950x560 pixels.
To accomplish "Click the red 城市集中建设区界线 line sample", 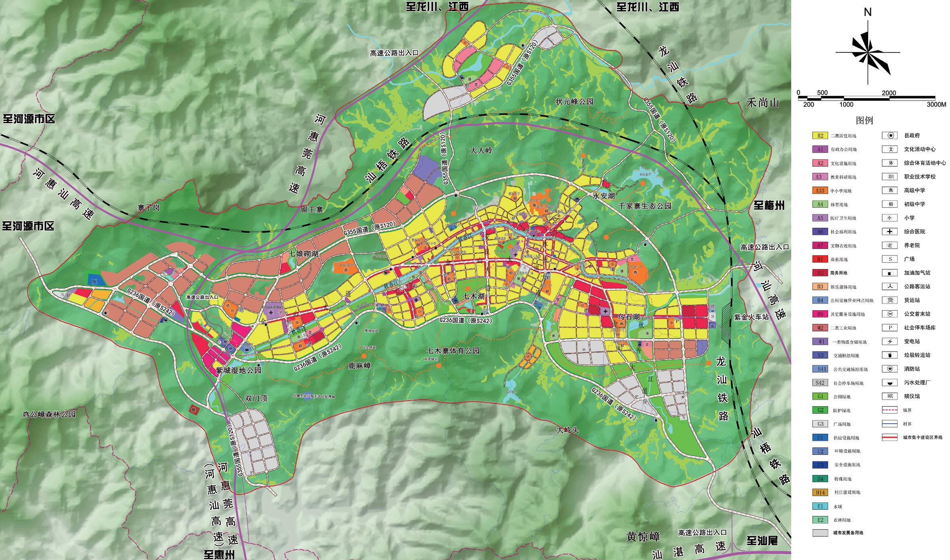I will point(889,438).
